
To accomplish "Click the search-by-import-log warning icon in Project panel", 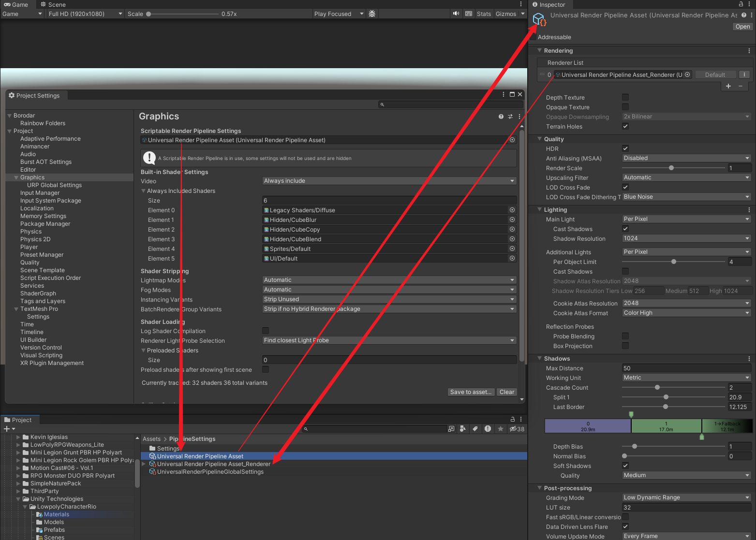I will point(488,429).
